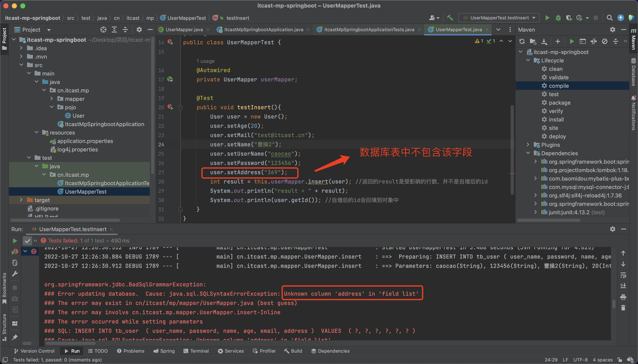Click the compile lifecycle goal
The width and height of the screenshot is (638, 364).
click(x=558, y=86)
